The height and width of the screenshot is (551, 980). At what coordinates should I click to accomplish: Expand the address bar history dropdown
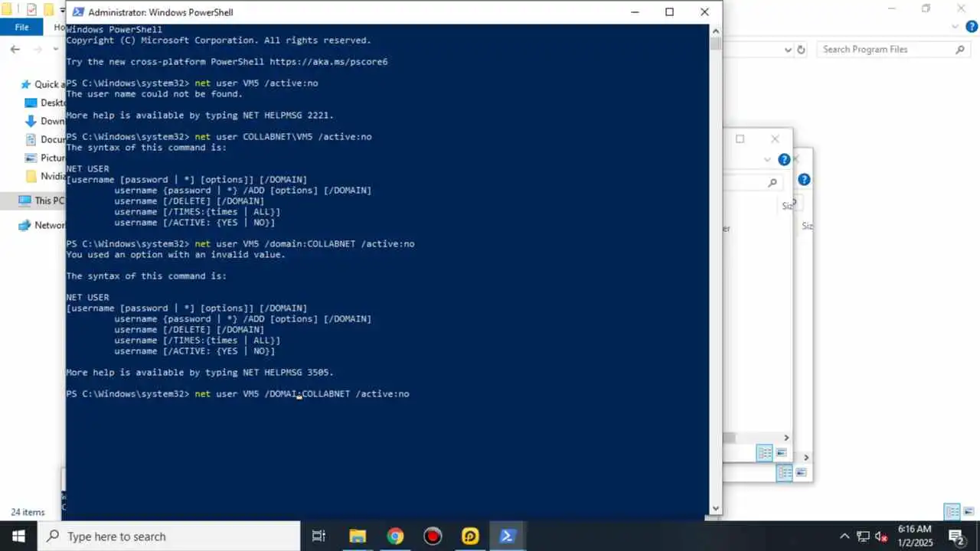(x=788, y=50)
